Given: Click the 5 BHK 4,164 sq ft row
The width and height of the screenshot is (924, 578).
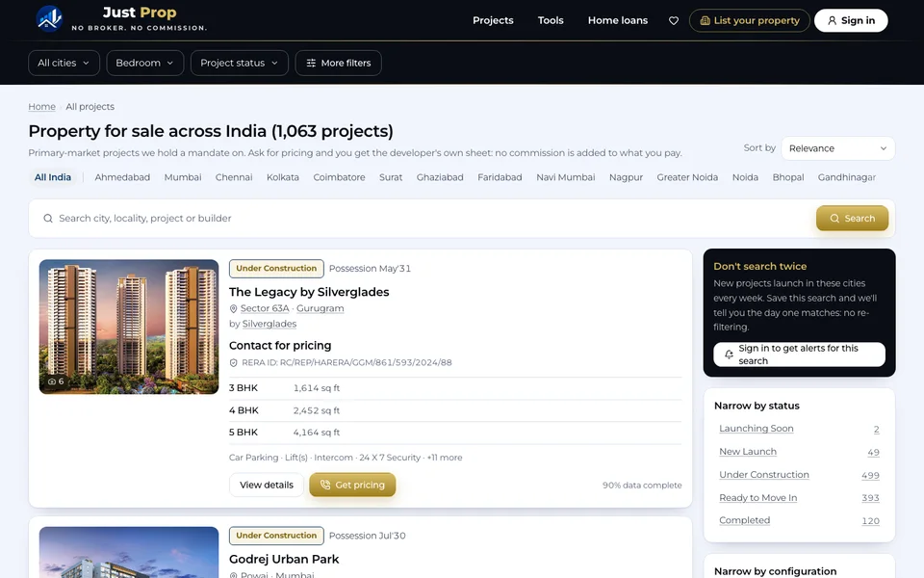Looking at the screenshot, I should [455, 433].
